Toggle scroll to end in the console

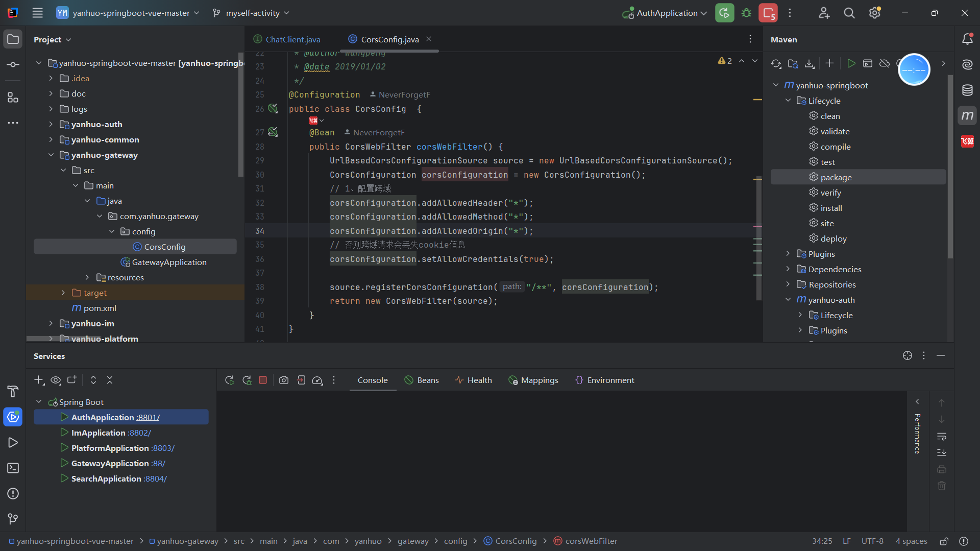click(x=942, y=453)
